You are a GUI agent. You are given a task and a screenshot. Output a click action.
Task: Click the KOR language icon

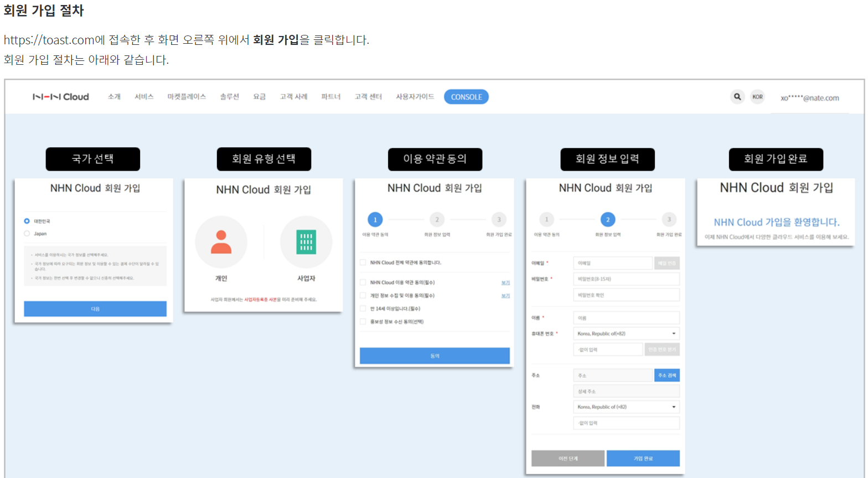pos(757,97)
